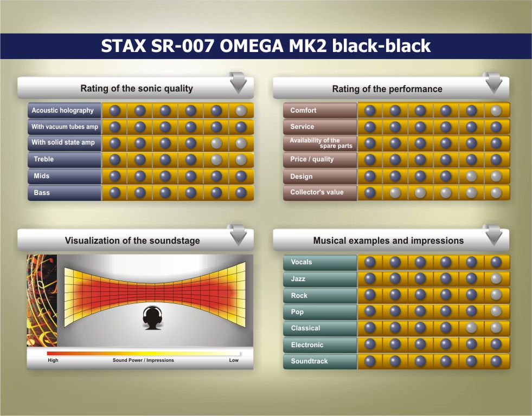Viewport: 532px width, 416px height.
Task: Click the Classical row label
Action: tap(320, 328)
